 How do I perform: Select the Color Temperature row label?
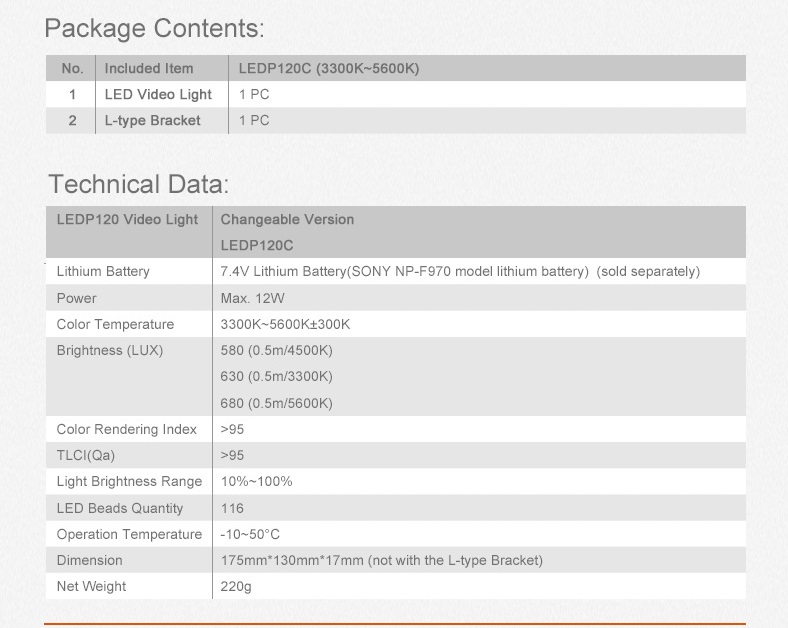pyautogui.click(x=115, y=325)
